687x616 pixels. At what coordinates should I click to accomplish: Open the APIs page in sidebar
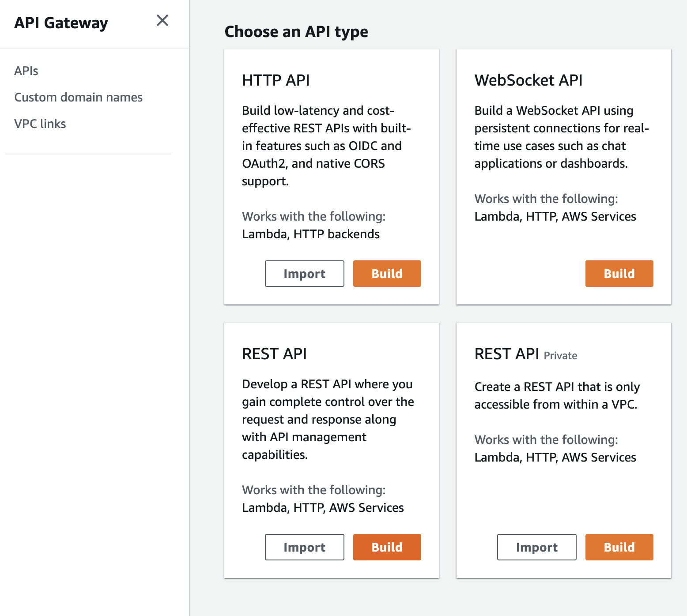(26, 71)
